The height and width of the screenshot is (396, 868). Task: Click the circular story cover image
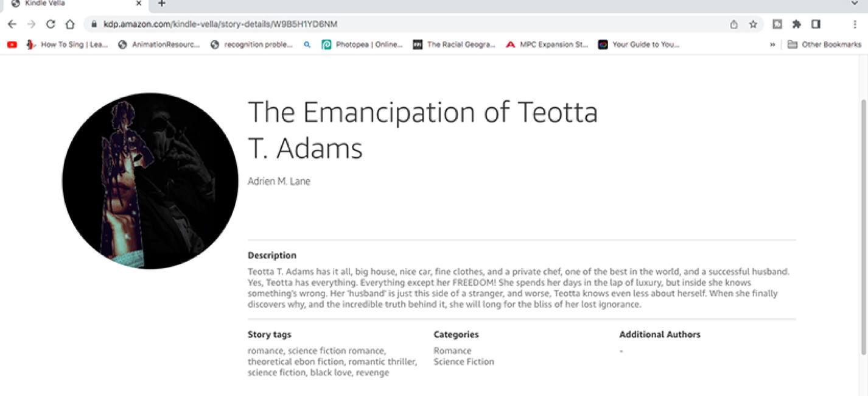coord(150,181)
